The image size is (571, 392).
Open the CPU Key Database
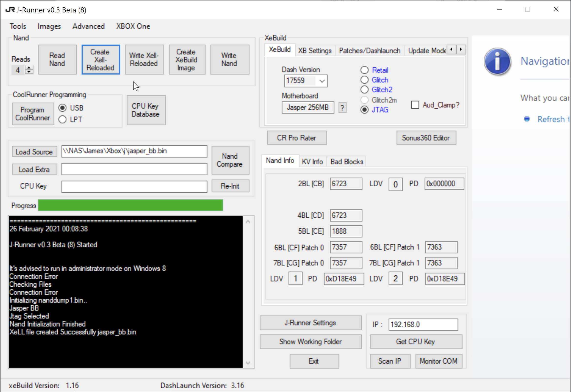146,110
